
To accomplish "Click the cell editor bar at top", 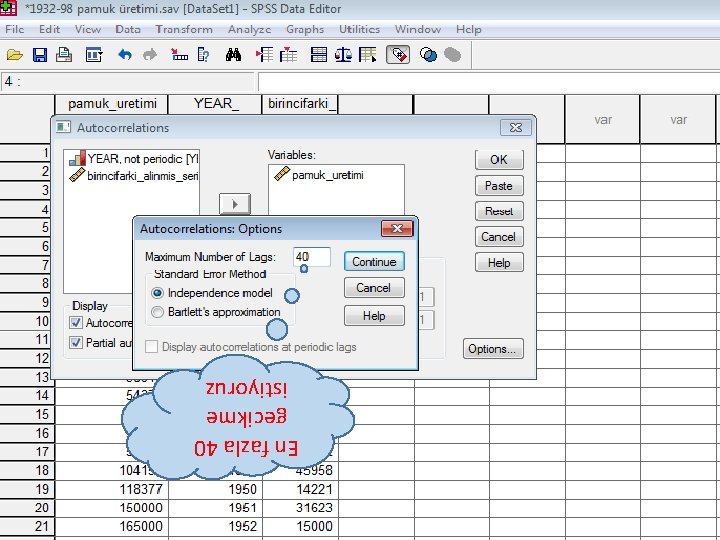I will (489, 82).
